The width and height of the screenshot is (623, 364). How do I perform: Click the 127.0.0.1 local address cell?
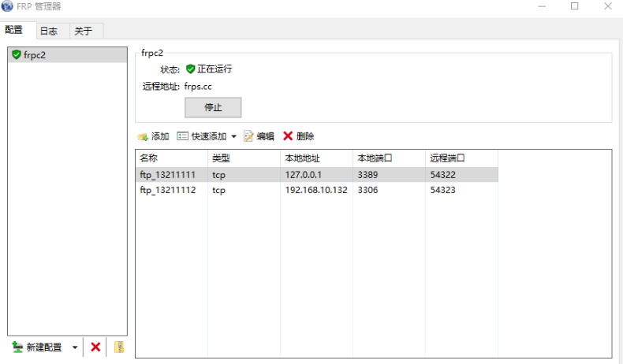(x=303, y=175)
